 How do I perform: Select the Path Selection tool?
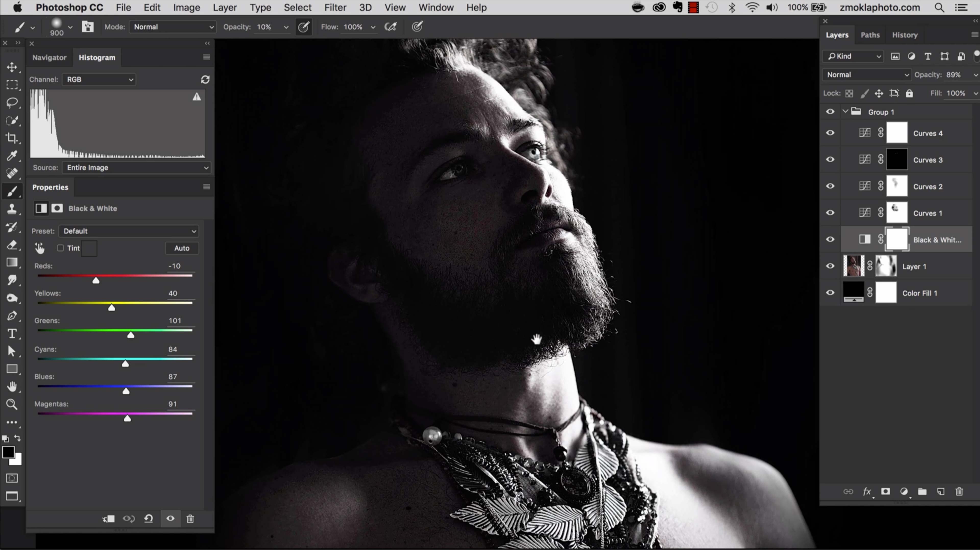(12, 351)
